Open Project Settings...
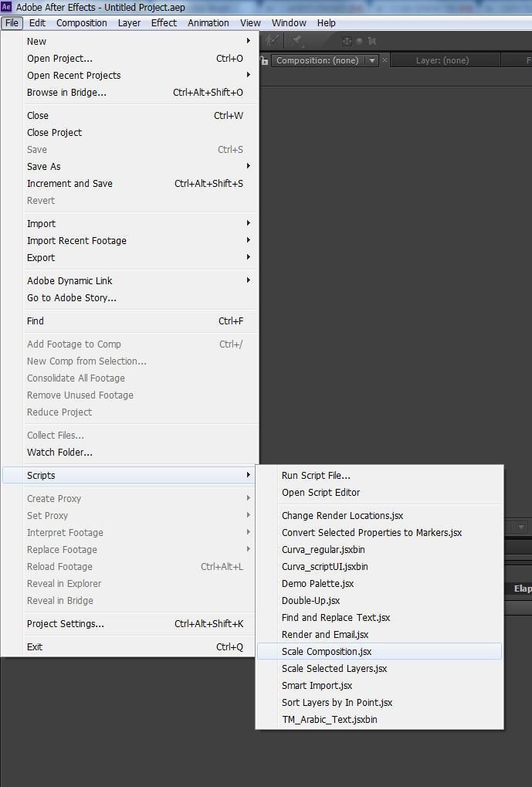 pyautogui.click(x=130, y=624)
